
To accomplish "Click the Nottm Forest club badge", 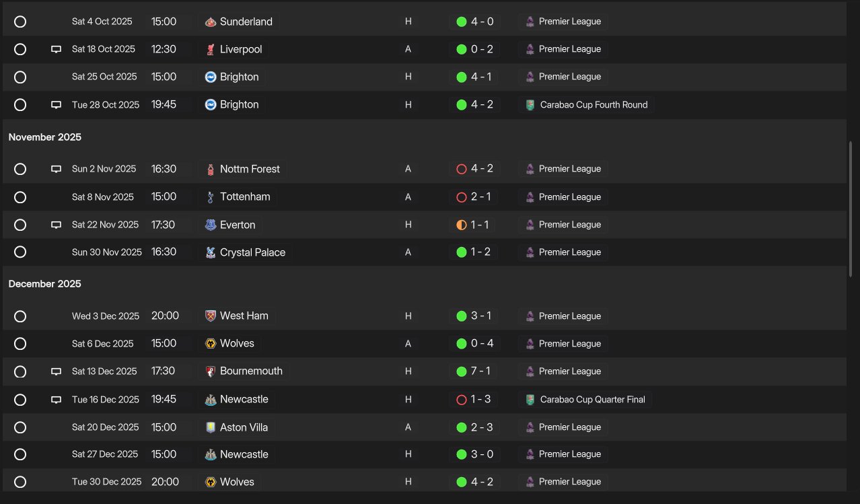I will [x=211, y=169].
